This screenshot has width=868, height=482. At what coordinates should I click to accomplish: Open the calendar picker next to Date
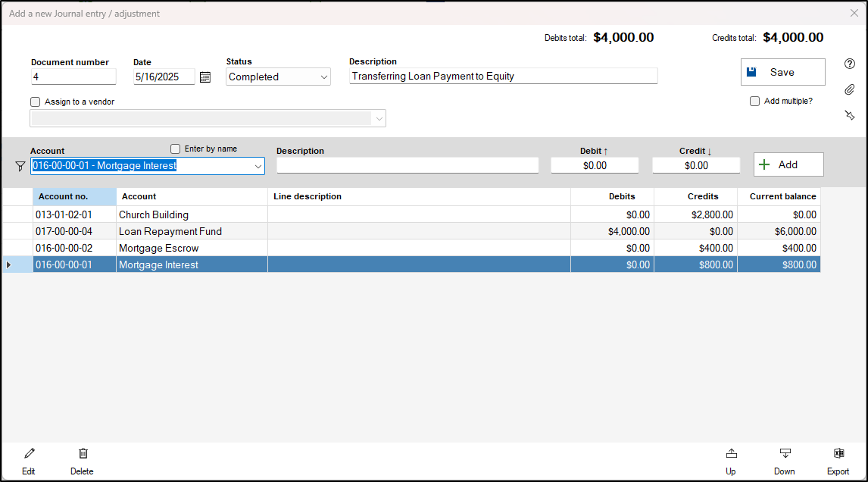pyautogui.click(x=205, y=76)
